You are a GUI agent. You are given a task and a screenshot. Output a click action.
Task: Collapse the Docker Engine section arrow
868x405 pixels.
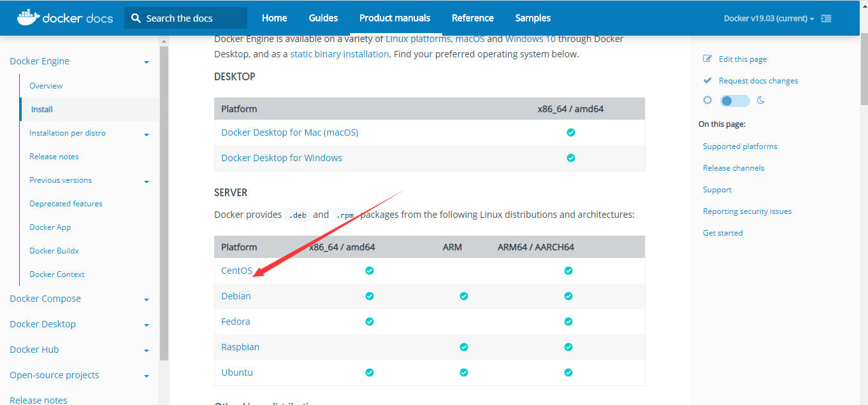(147, 62)
